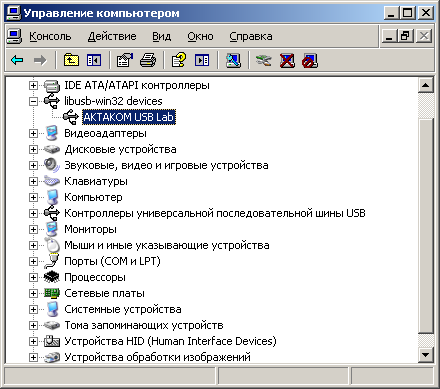Click the vertical scrollbar thumb
Image resolution: width=440 pixels, height=389 pixels.
click(426, 225)
